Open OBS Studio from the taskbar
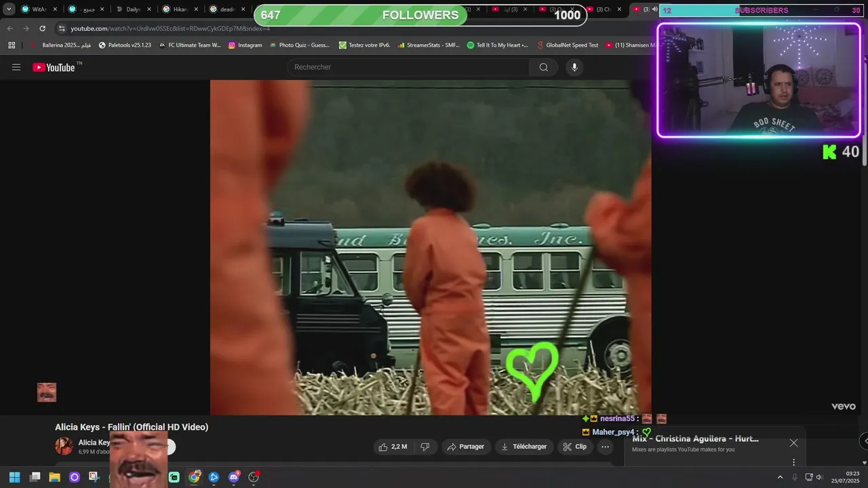868x488 pixels. click(254, 477)
